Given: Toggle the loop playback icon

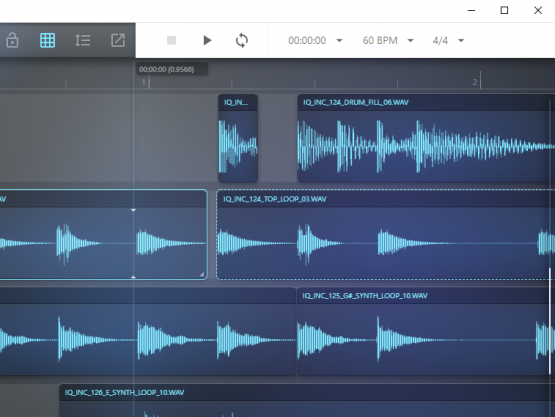Looking at the screenshot, I should (242, 40).
